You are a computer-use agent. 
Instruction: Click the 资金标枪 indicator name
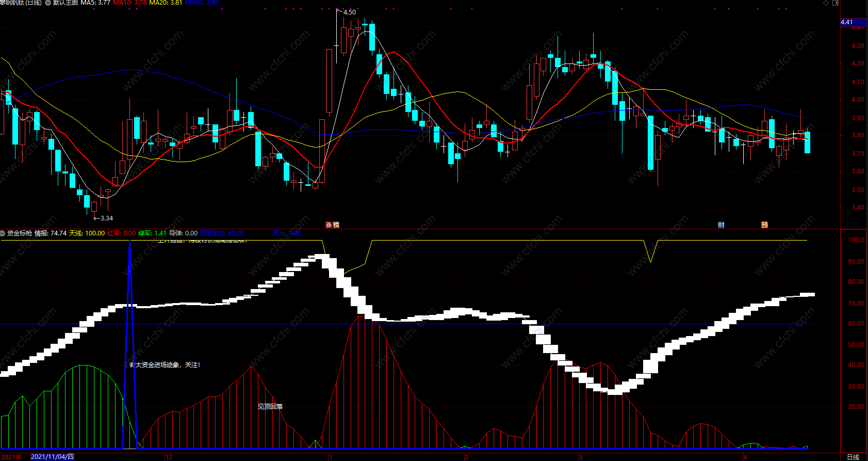[x=19, y=233]
